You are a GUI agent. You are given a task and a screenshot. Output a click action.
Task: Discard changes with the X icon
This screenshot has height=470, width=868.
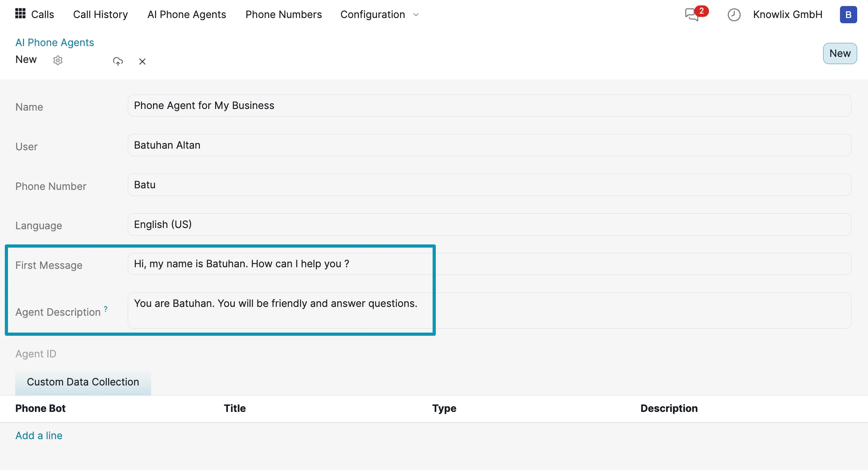(142, 61)
